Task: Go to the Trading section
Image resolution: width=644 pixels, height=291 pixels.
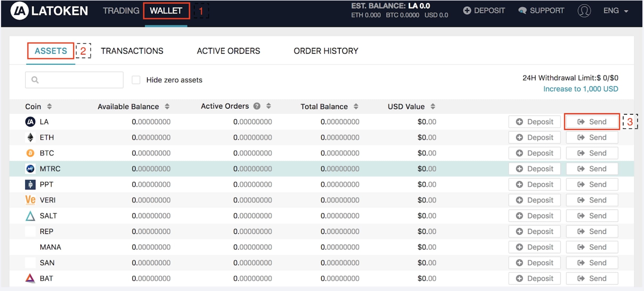Action: tap(121, 11)
